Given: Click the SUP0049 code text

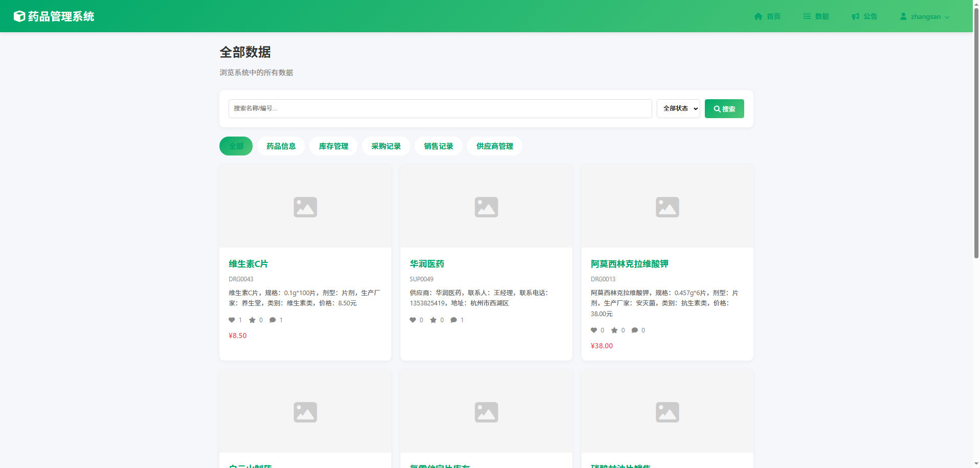Looking at the screenshot, I should click(421, 279).
